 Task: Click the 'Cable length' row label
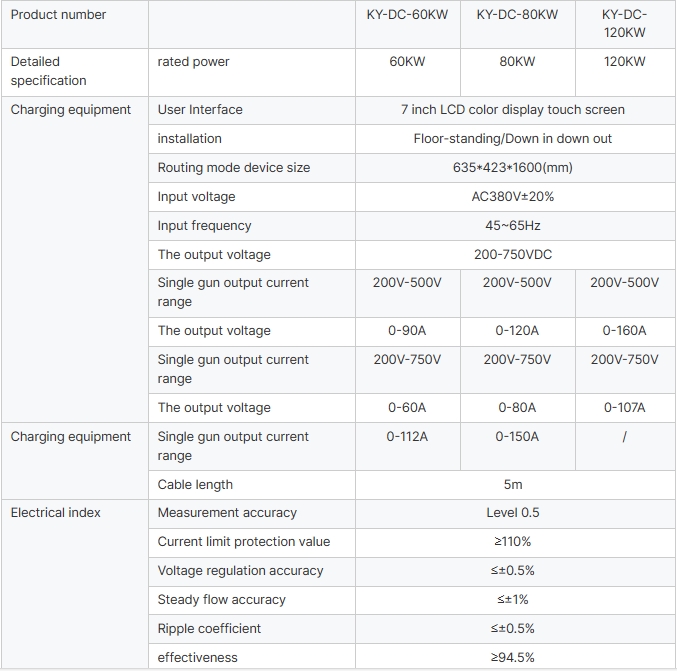pos(195,485)
